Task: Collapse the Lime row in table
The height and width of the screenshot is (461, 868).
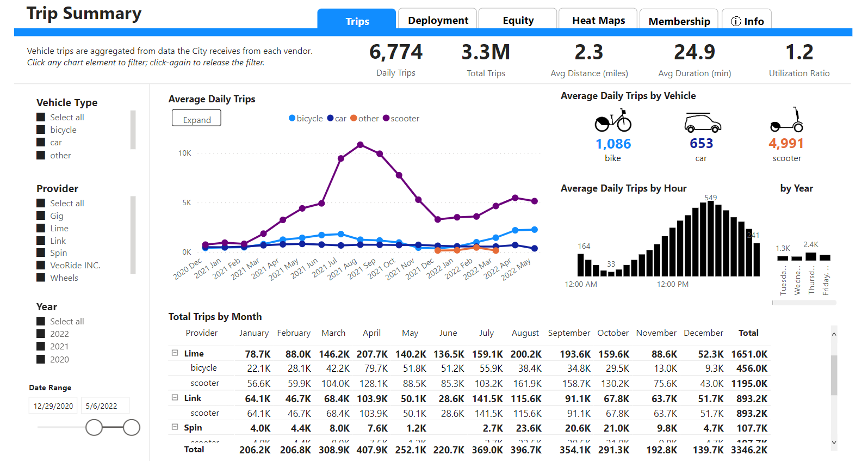Action: [175, 353]
